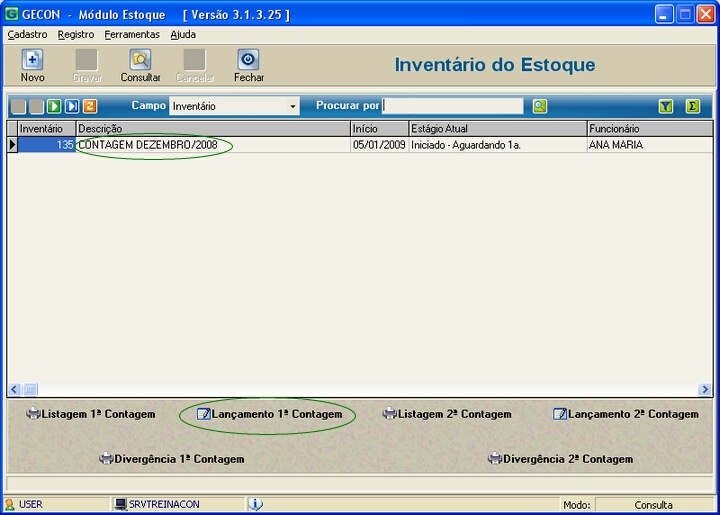
Task: Open the Cadastro menu
Action: click(27, 34)
